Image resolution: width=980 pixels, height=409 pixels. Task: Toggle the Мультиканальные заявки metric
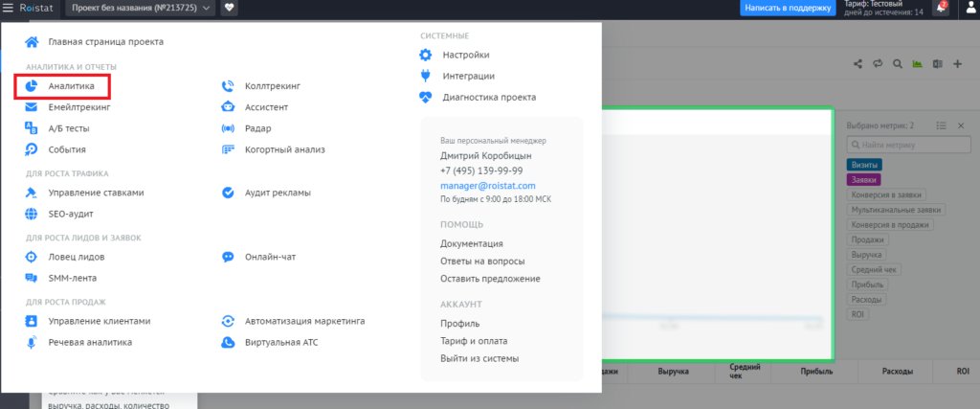pyautogui.click(x=897, y=210)
